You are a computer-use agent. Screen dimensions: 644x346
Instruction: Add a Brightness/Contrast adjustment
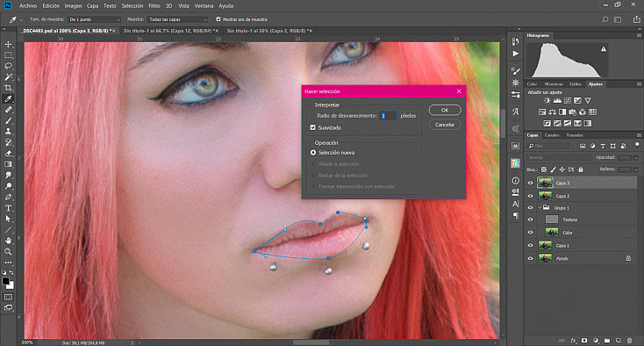tap(547, 100)
